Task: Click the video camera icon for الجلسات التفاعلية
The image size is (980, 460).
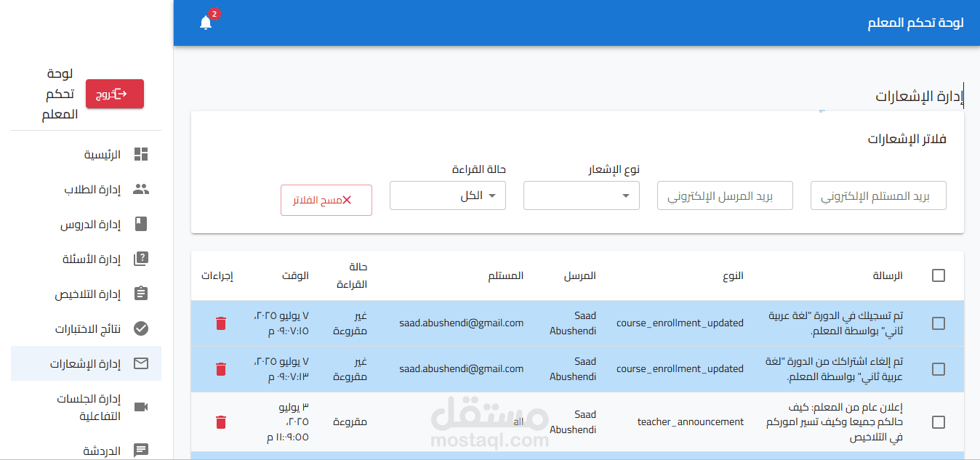Action: click(x=141, y=407)
